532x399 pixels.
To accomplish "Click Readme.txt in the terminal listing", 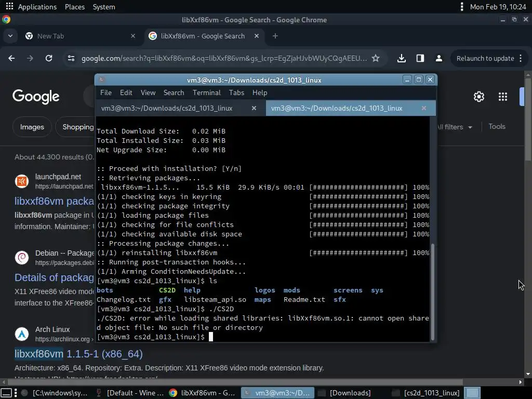I will pos(304,300).
